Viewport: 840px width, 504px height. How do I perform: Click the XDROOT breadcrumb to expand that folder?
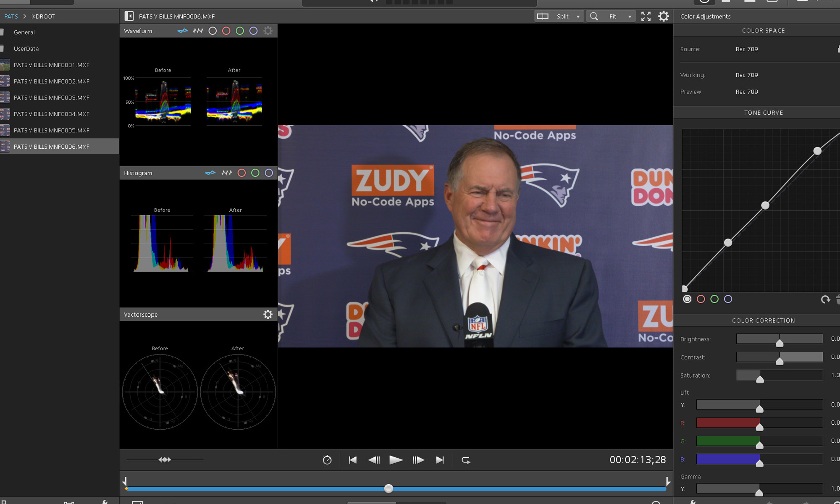43,16
